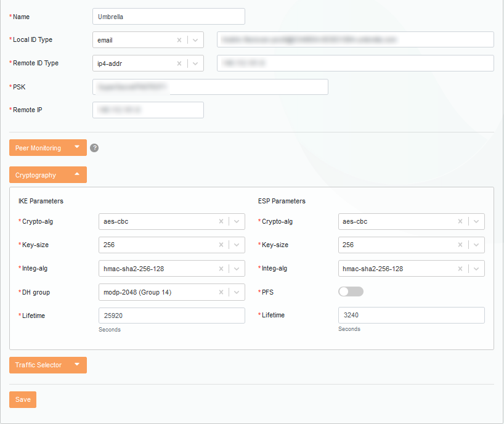Open the Local ID Type dropdown arrow

coord(195,40)
